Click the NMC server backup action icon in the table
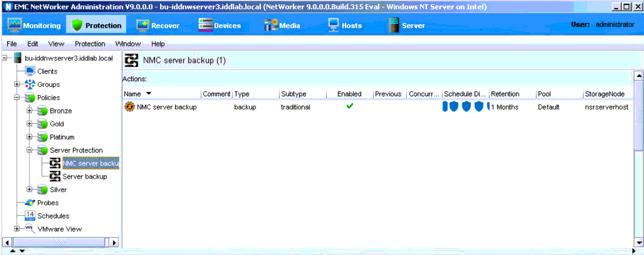The height and width of the screenshot is (255, 644). point(130,107)
